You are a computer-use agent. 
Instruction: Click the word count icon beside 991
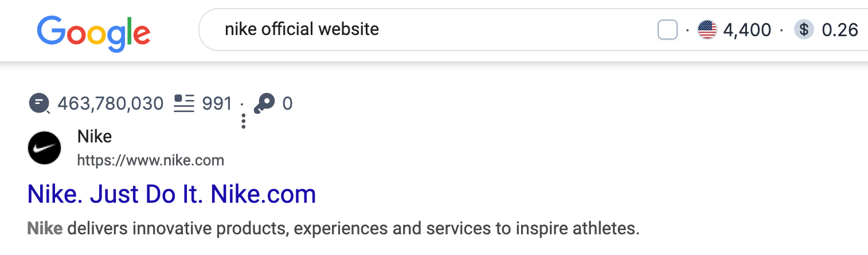tap(184, 104)
